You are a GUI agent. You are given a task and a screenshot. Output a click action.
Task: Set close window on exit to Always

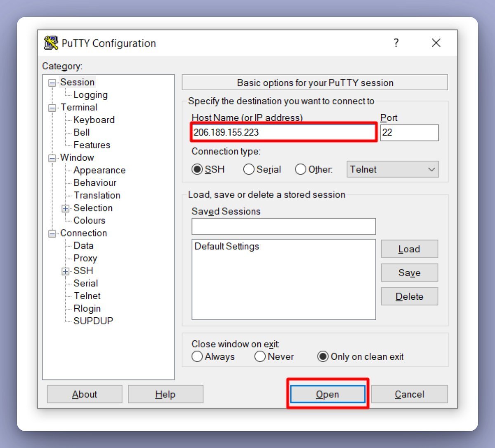[x=197, y=357]
